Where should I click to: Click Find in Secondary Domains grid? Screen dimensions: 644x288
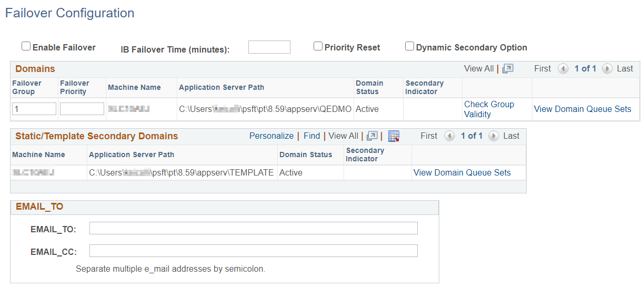point(311,136)
